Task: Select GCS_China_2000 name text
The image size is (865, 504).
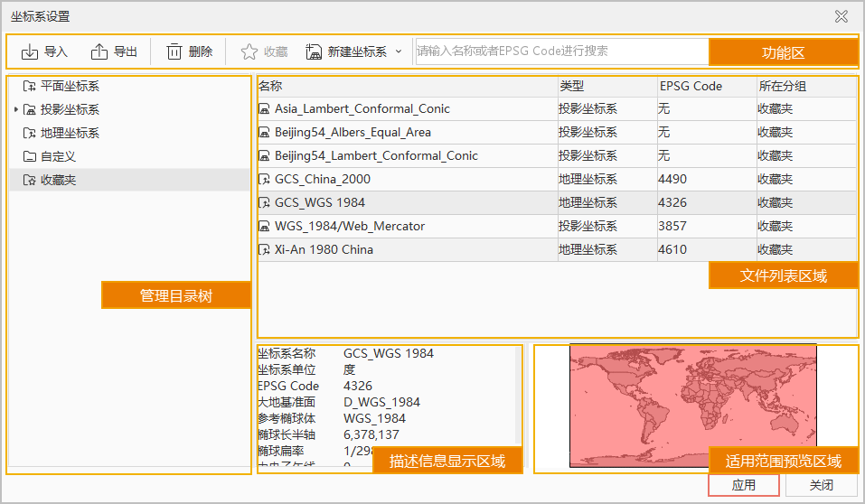Action: (x=323, y=179)
